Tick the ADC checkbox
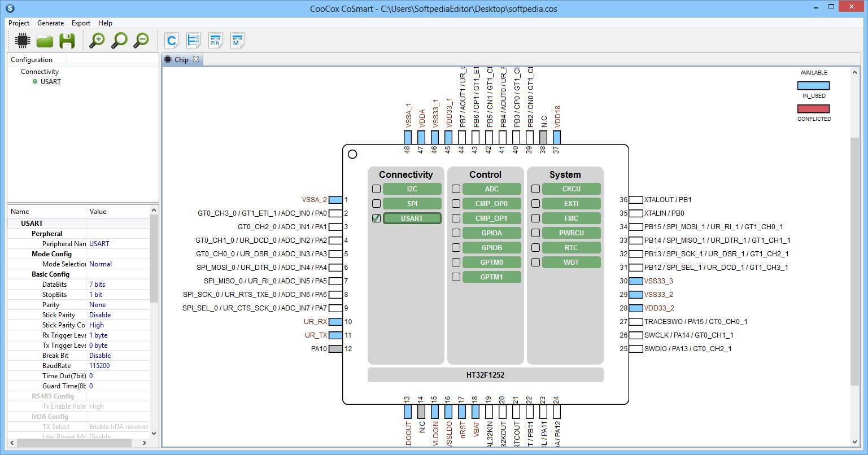 point(456,189)
